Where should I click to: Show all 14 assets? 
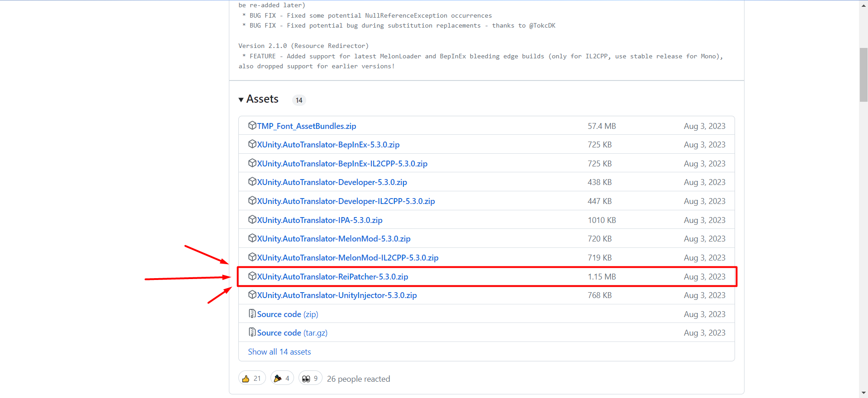[x=280, y=352]
